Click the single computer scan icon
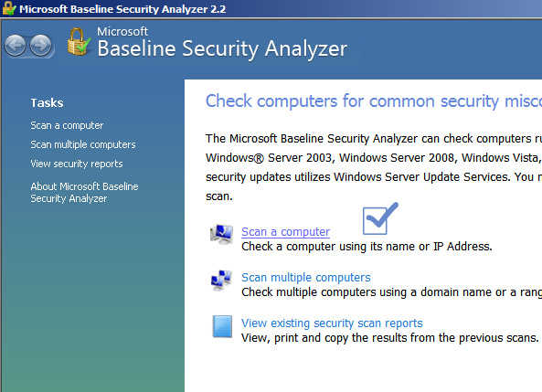 click(222, 234)
